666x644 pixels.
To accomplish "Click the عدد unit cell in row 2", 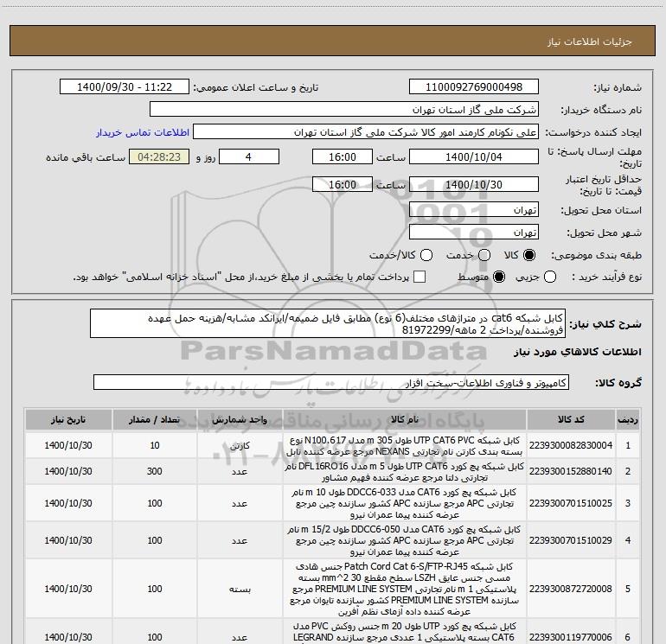I will point(240,471).
